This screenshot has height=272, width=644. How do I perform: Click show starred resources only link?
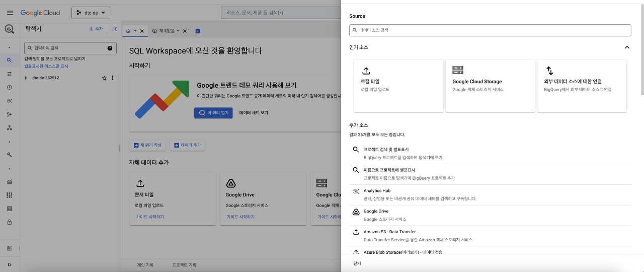pos(46,66)
